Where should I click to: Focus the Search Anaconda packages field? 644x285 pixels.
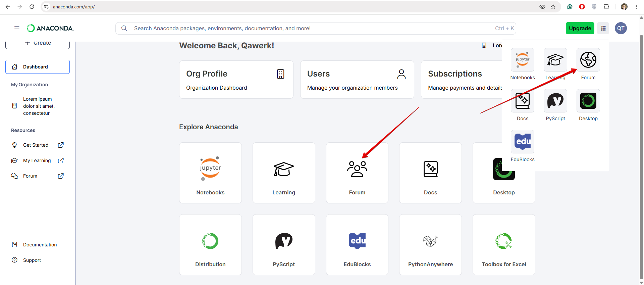click(316, 28)
